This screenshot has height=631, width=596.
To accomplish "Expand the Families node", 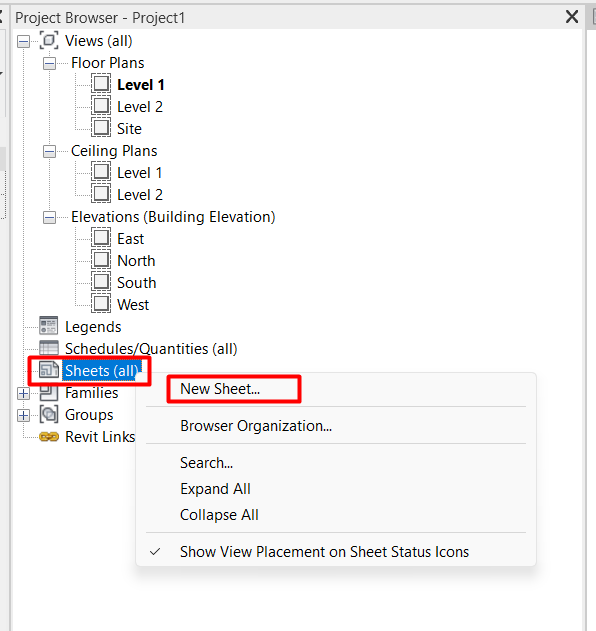I will [x=24, y=393].
